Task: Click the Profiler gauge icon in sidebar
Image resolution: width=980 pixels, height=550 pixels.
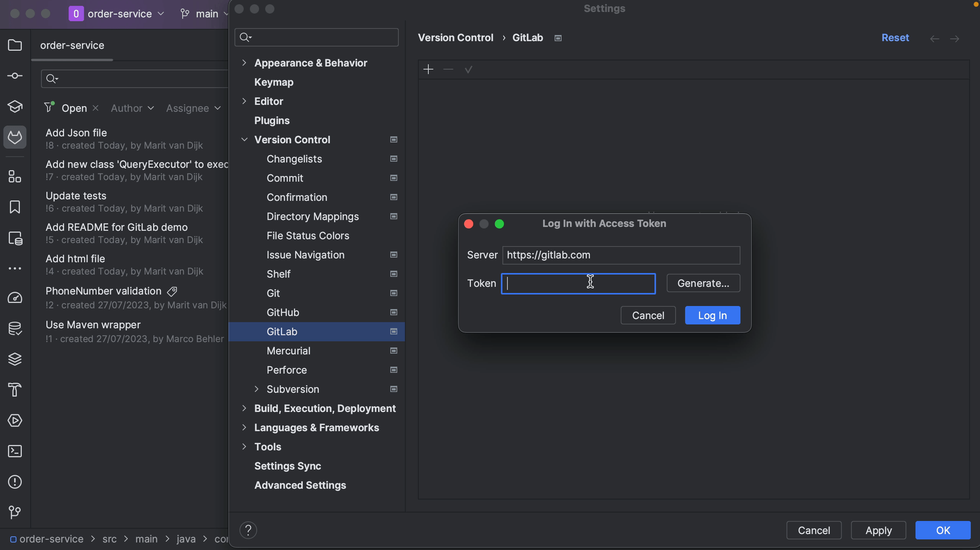Action: [x=15, y=298]
